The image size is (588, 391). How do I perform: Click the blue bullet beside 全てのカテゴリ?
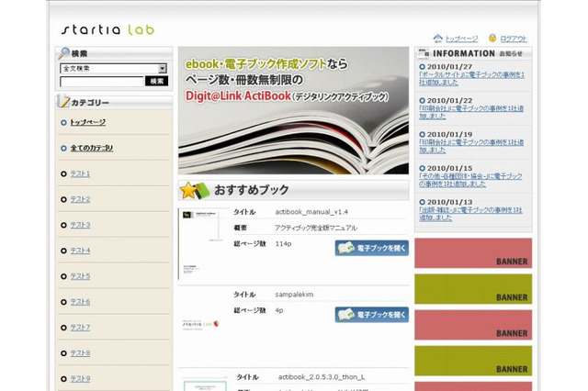(x=63, y=149)
